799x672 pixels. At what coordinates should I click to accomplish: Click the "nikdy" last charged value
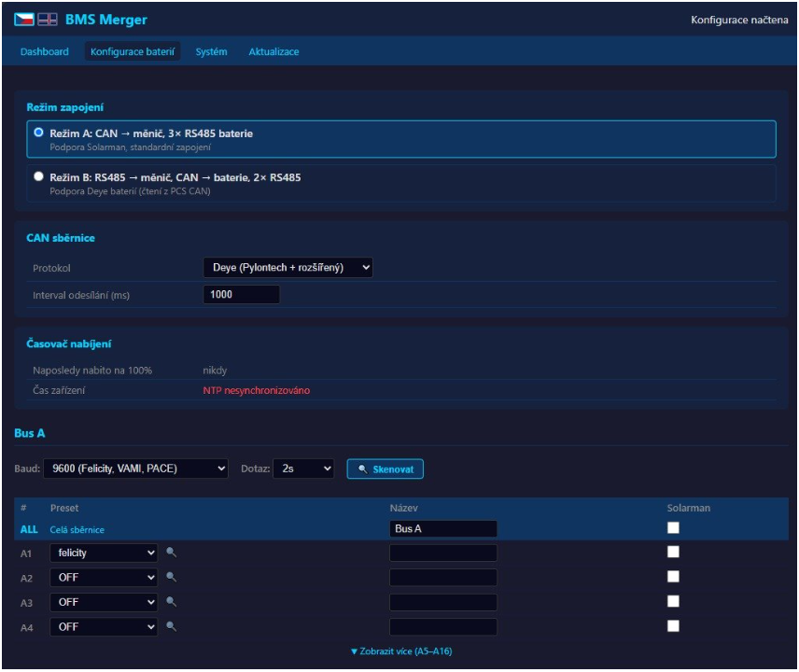coord(215,371)
